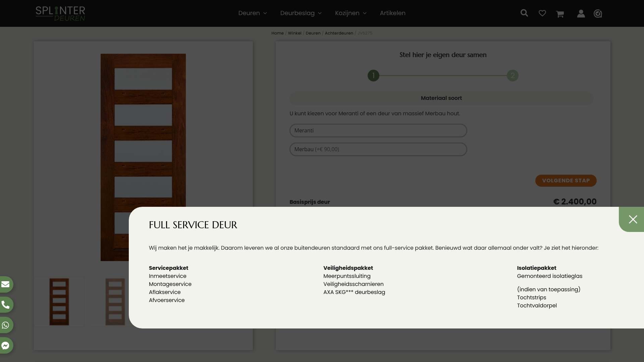Open the user account icon
Image resolution: width=644 pixels, height=362 pixels.
point(581,13)
